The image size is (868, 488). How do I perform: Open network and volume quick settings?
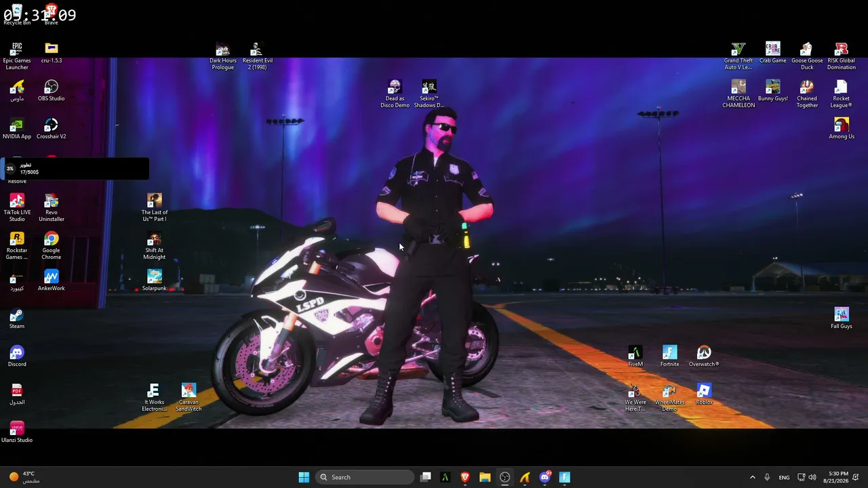point(807,477)
